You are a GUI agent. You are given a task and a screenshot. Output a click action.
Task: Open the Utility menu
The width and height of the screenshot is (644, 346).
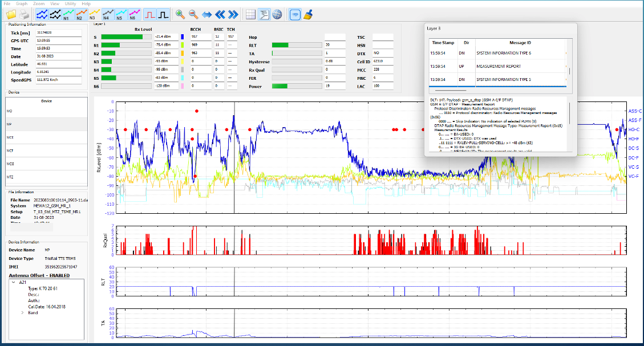click(x=70, y=3)
